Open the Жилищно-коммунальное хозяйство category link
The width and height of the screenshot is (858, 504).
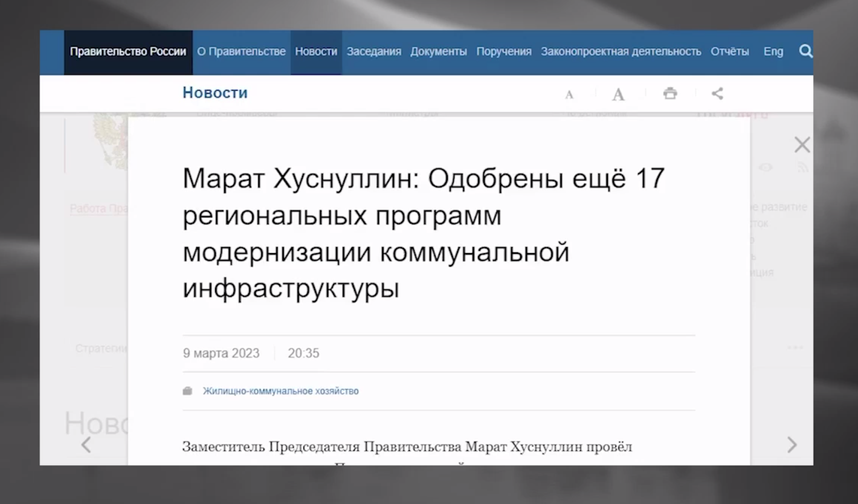pyautogui.click(x=280, y=391)
